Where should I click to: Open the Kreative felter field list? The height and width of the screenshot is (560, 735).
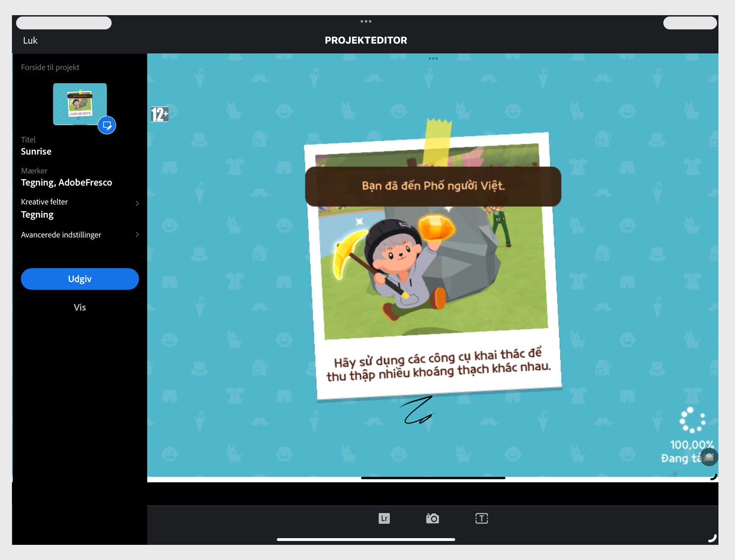[x=80, y=209]
